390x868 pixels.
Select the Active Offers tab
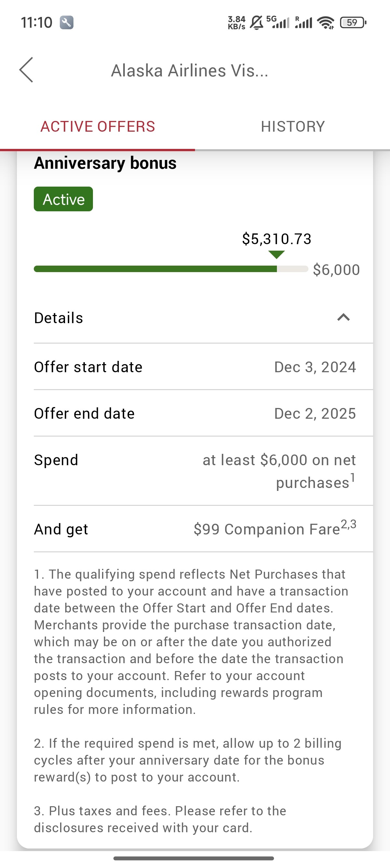(98, 126)
